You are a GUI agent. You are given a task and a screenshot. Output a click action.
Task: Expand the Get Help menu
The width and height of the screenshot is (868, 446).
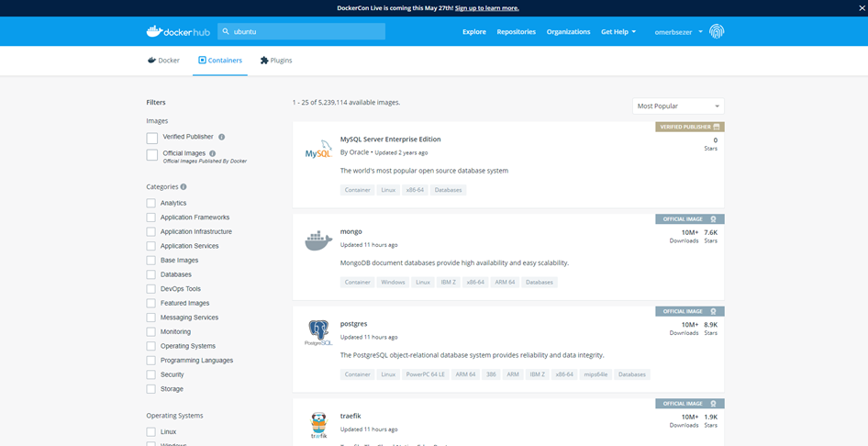pyautogui.click(x=618, y=31)
